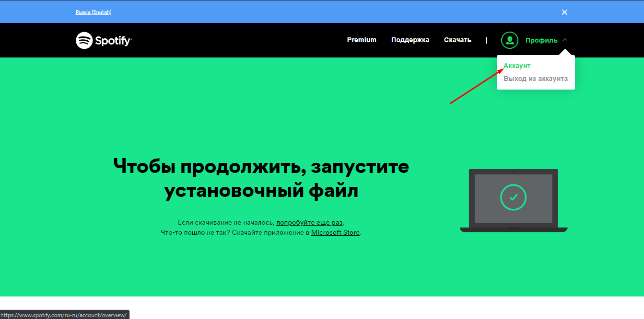Click the laptop illustration
This screenshot has height=319, width=644.
513,200
